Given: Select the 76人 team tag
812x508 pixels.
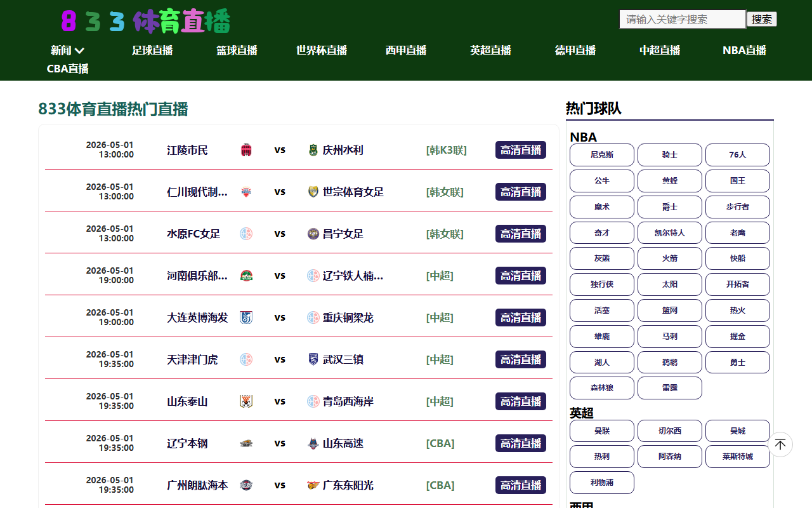Looking at the screenshot, I should tap(738, 155).
